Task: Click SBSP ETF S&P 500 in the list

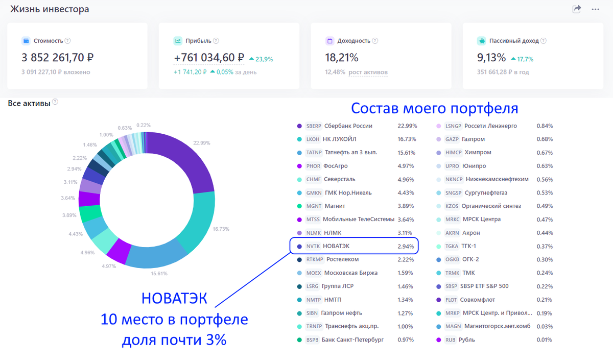Action: coord(484,286)
